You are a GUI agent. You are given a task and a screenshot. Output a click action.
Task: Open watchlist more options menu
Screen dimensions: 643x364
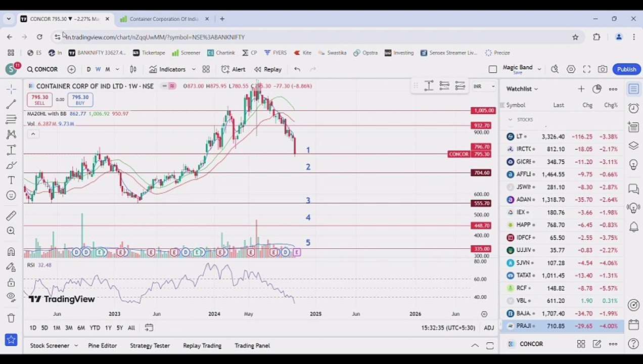(613, 89)
